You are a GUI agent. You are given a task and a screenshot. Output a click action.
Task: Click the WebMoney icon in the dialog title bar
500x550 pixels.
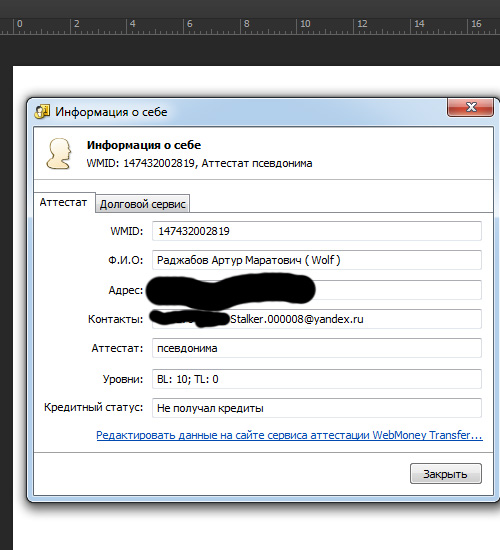point(42,112)
